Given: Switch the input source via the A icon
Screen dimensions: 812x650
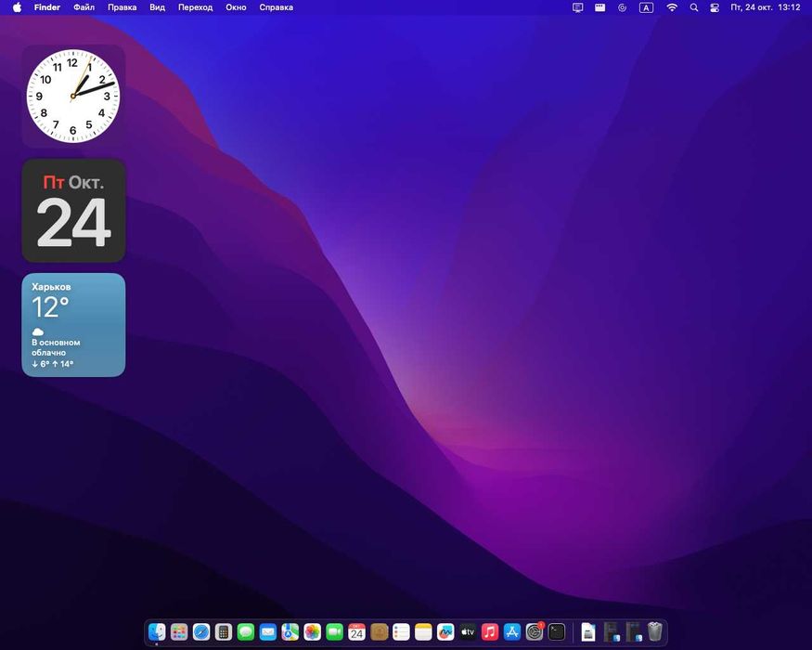Looking at the screenshot, I should point(646,7).
